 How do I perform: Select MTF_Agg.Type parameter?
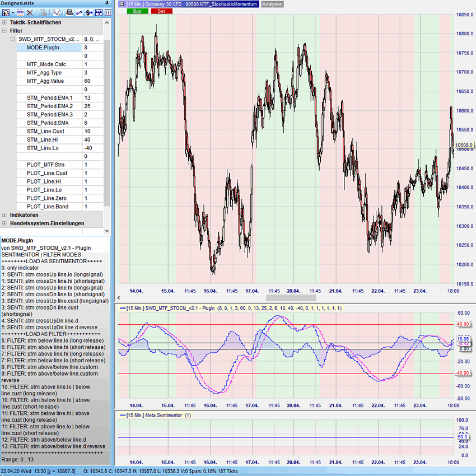pyautogui.click(x=49, y=73)
